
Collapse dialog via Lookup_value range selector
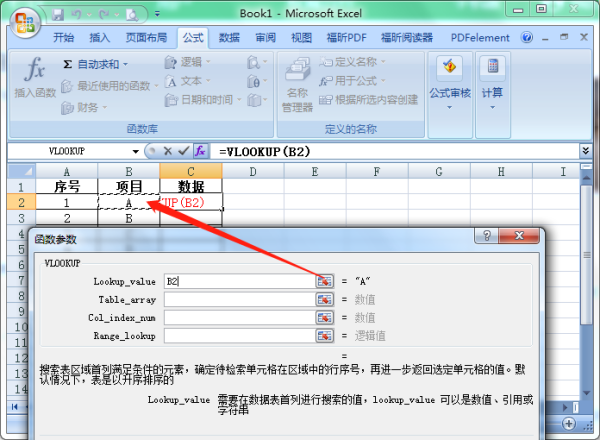coord(324,281)
